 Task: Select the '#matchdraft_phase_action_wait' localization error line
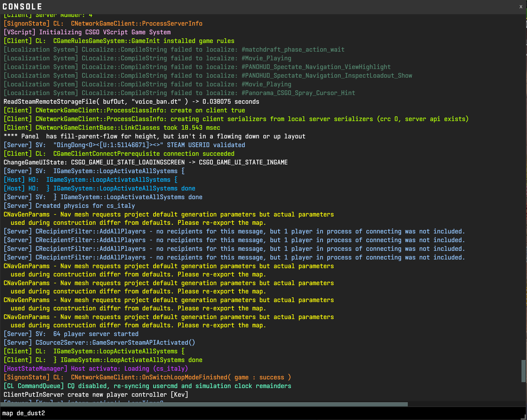(x=174, y=50)
